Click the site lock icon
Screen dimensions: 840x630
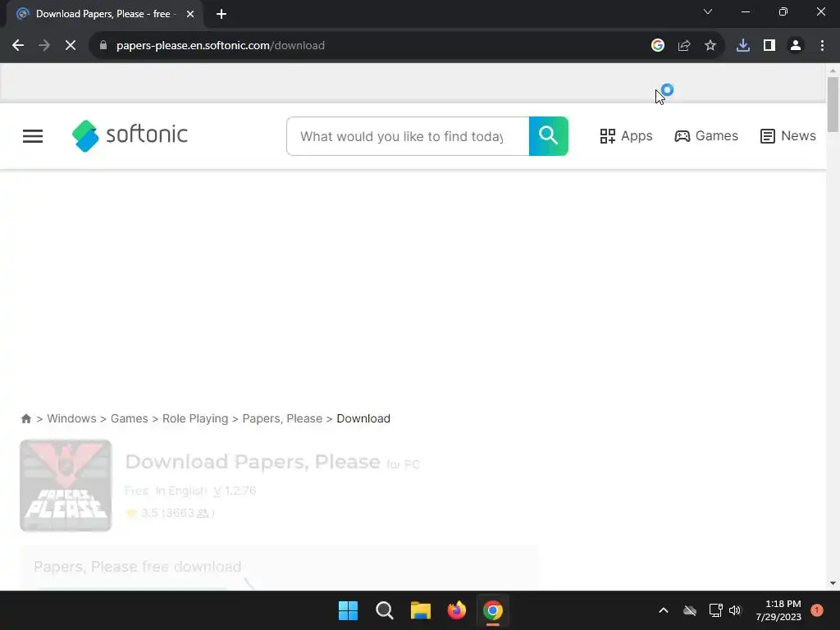tap(103, 46)
